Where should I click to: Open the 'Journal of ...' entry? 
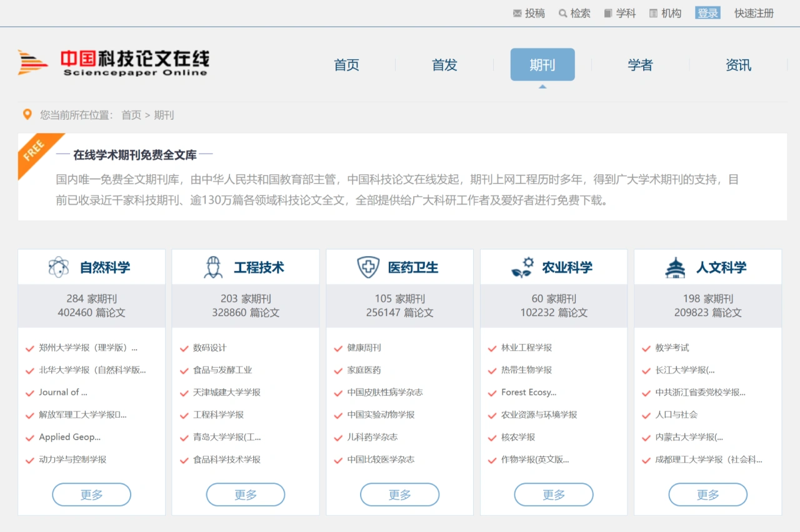(63, 392)
